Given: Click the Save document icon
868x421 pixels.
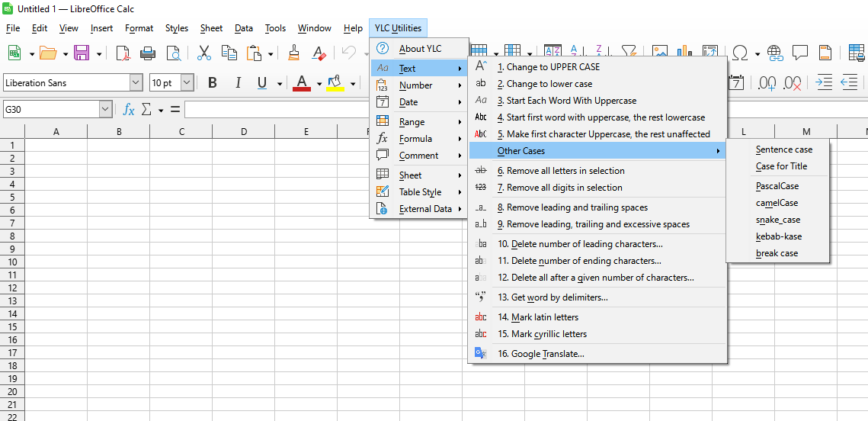Looking at the screenshot, I should [80, 53].
